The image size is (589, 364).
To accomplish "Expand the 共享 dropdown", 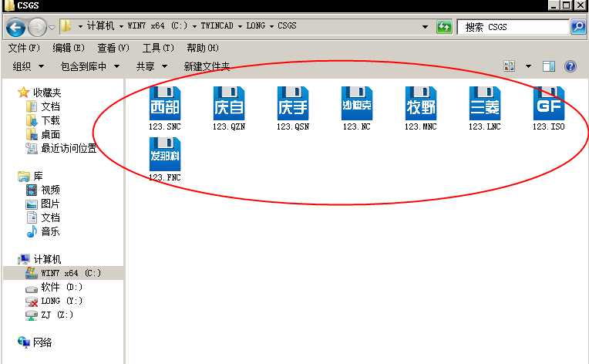I will tap(152, 66).
